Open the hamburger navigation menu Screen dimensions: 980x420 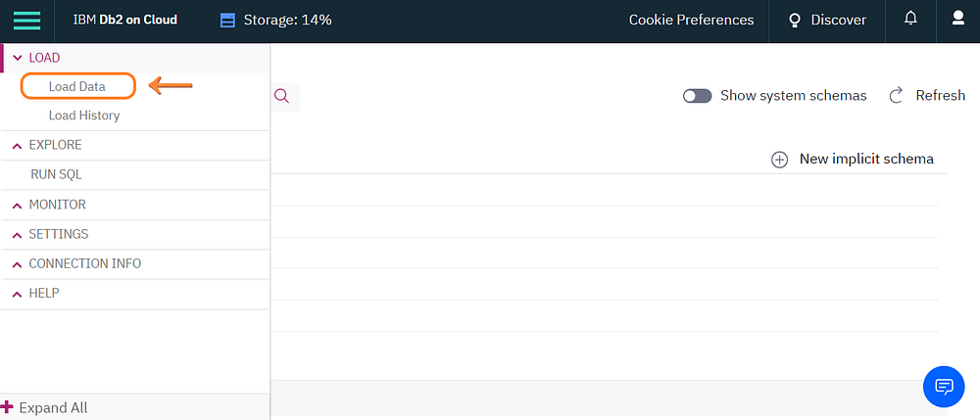(26, 20)
